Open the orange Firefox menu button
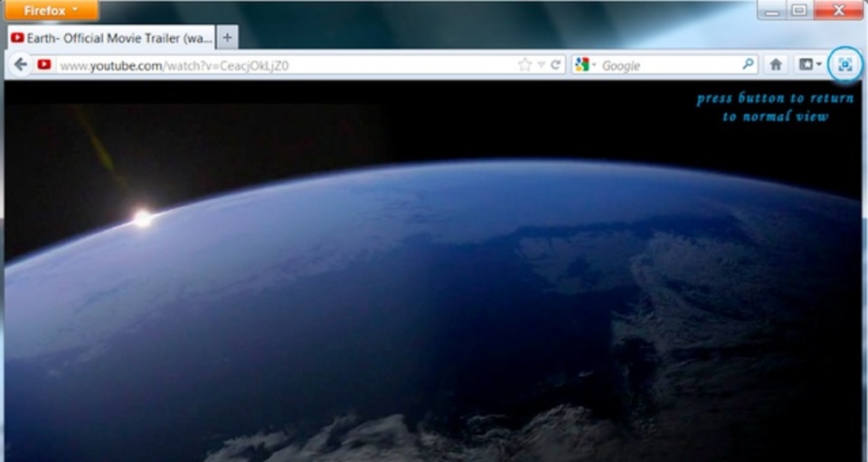 click(51, 11)
